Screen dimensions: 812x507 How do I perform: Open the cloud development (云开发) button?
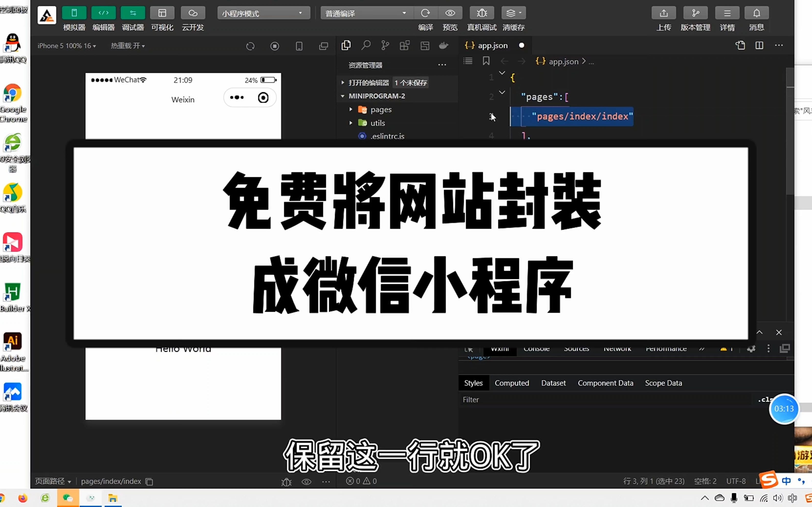click(x=193, y=13)
